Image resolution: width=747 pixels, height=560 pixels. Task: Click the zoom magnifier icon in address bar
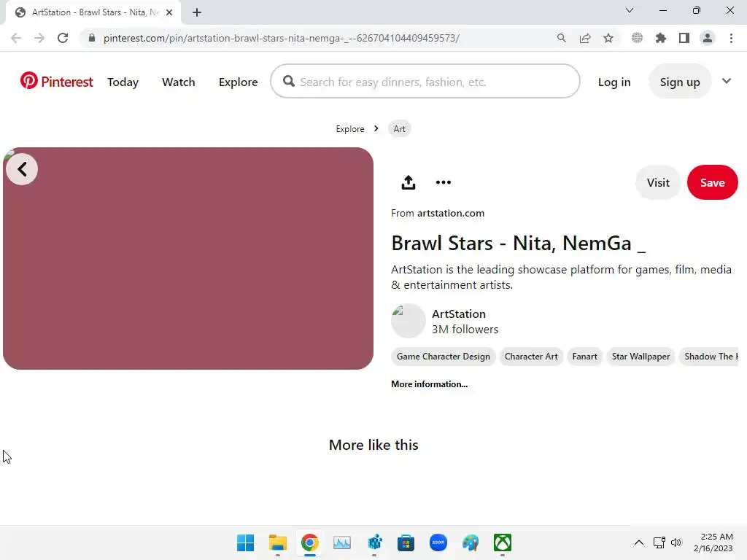coord(561,38)
